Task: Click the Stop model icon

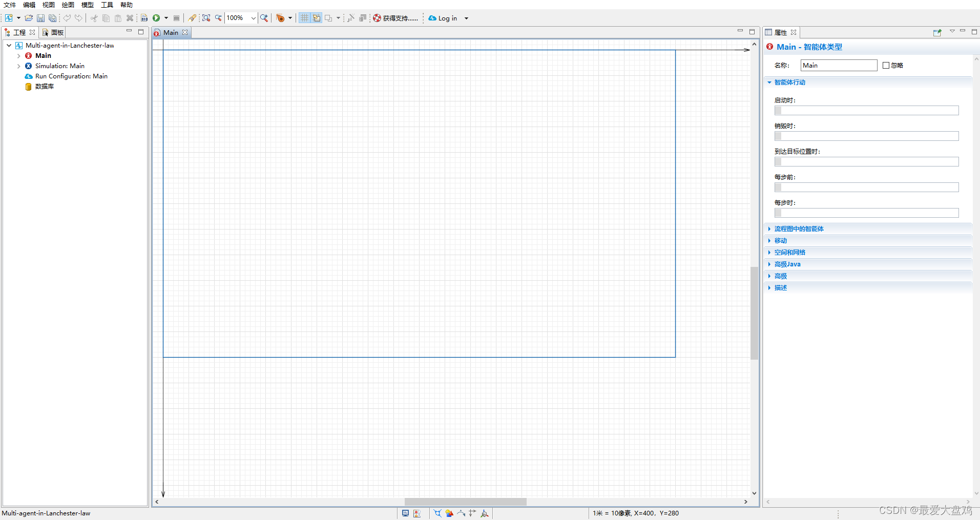Action: pos(177,18)
